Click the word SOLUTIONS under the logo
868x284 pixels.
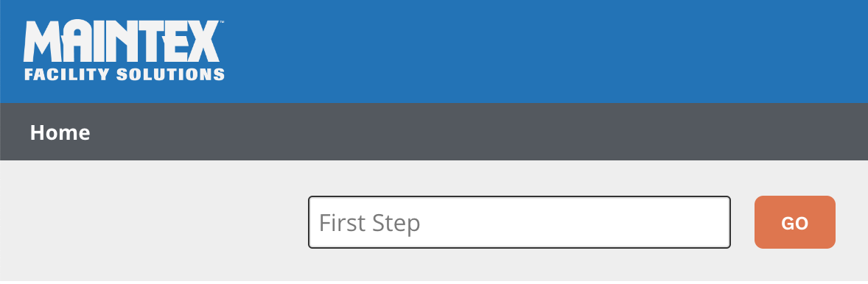click(x=170, y=74)
